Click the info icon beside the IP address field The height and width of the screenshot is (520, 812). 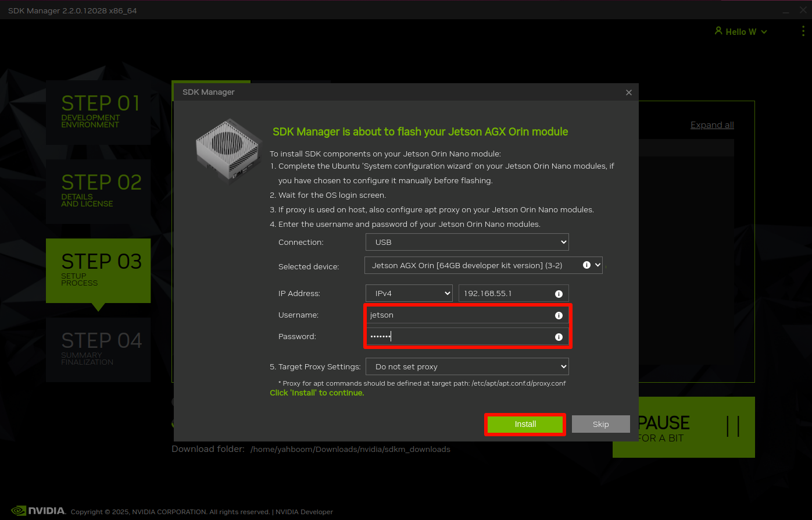point(559,294)
